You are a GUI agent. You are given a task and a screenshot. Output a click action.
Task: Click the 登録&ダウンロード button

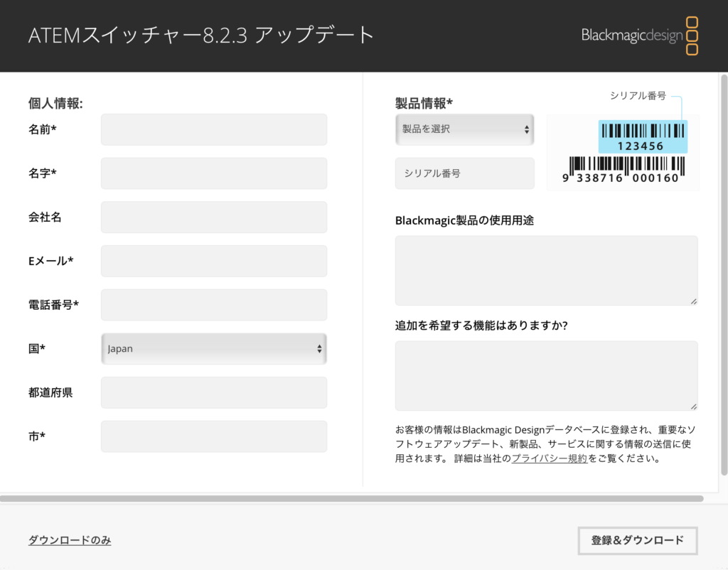pos(638,540)
